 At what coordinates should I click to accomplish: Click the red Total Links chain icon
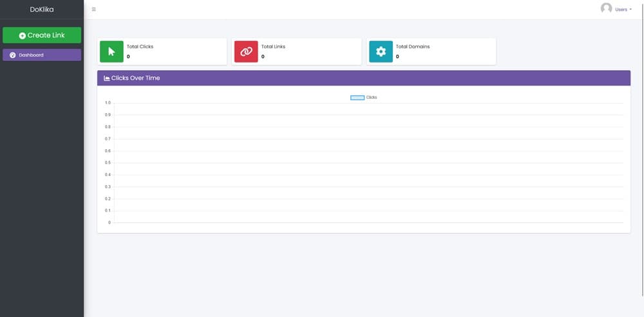coord(246,51)
